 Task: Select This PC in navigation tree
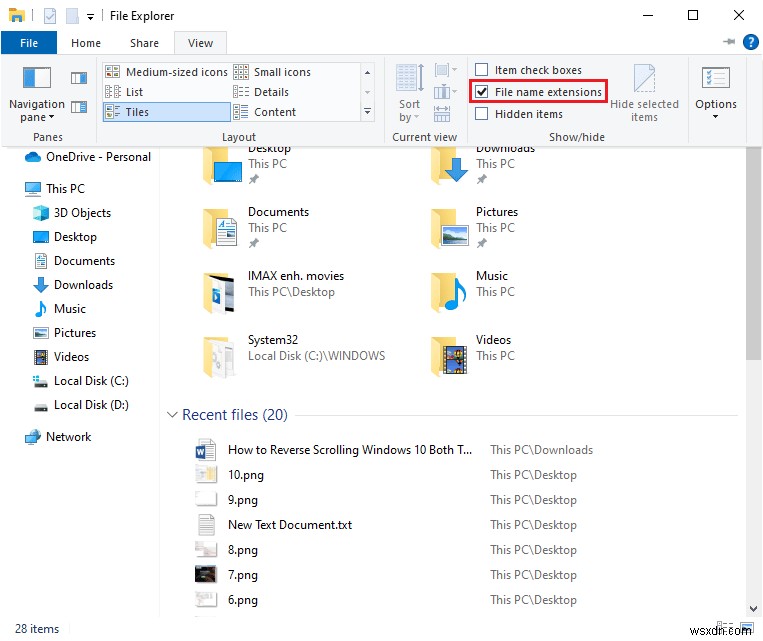[x=55, y=188]
